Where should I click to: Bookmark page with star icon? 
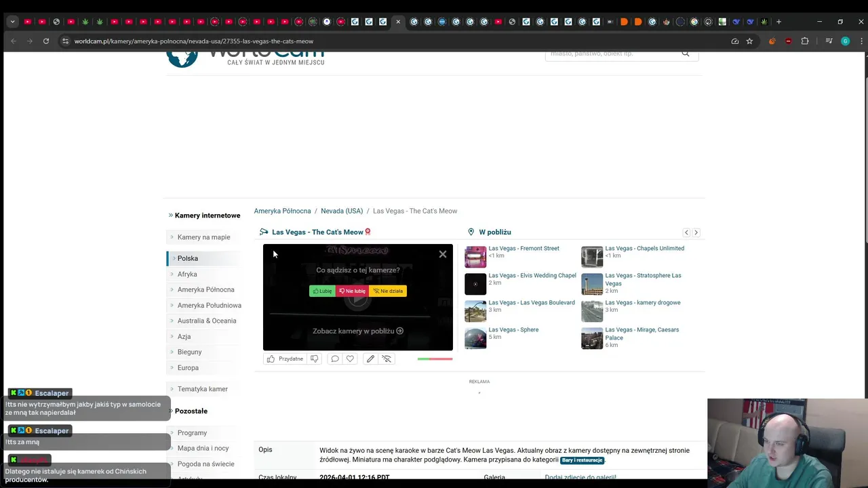tap(749, 41)
